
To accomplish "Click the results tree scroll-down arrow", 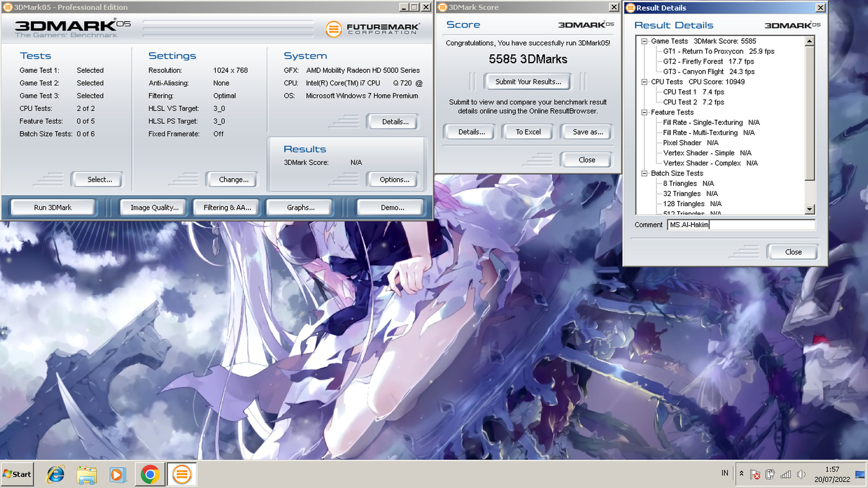I will point(810,209).
